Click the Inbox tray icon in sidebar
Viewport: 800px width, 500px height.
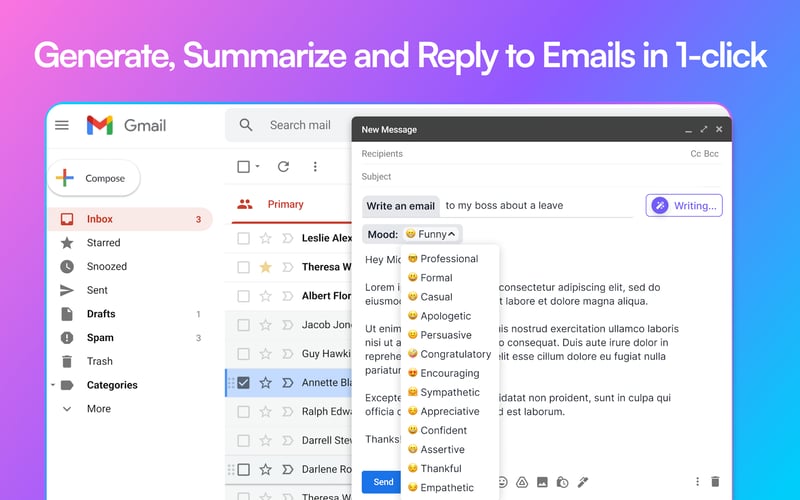(x=67, y=219)
